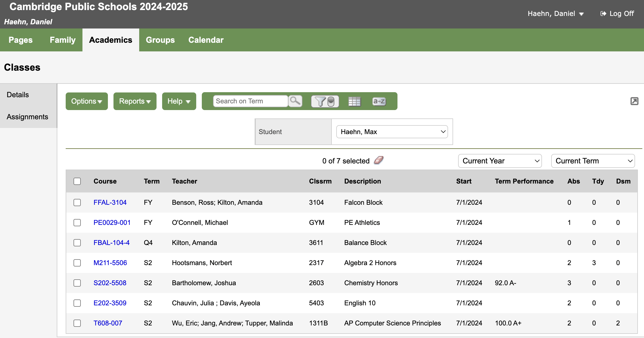Open the M211-5506 course link

pyautogui.click(x=110, y=263)
